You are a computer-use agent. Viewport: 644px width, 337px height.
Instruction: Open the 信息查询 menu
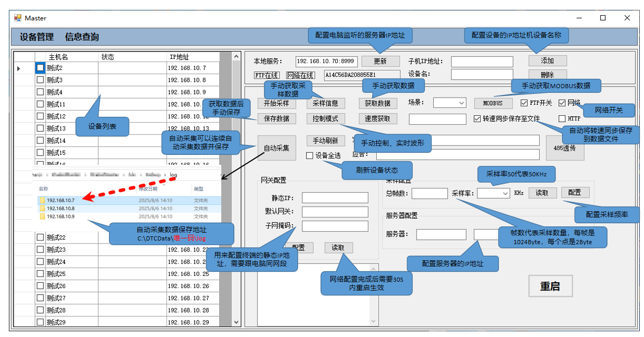coord(82,37)
